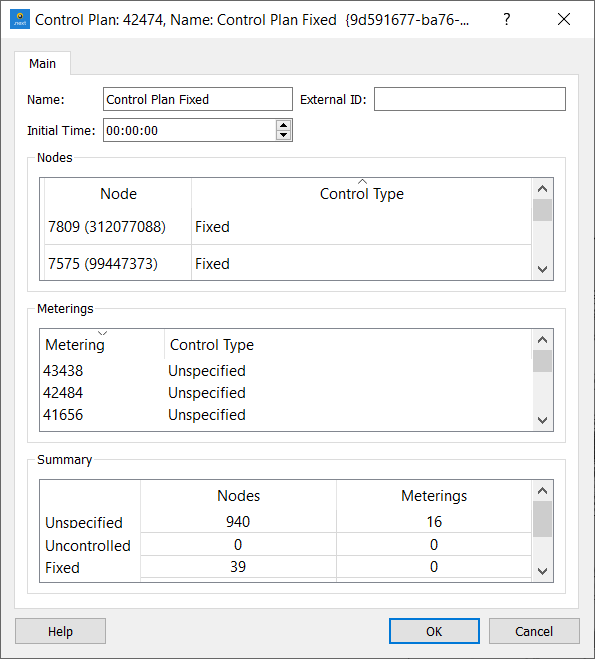Open the Help button

pos(60,631)
